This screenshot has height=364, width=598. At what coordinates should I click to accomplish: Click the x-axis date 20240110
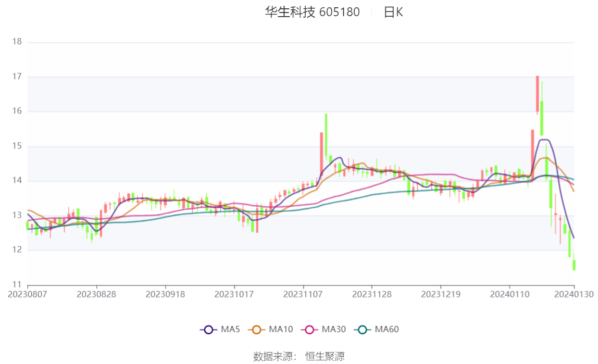(x=509, y=294)
